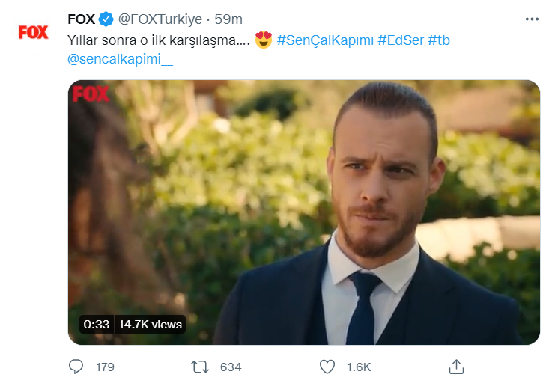
Task: Open the #tb hashtag link
Action: click(x=439, y=40)
